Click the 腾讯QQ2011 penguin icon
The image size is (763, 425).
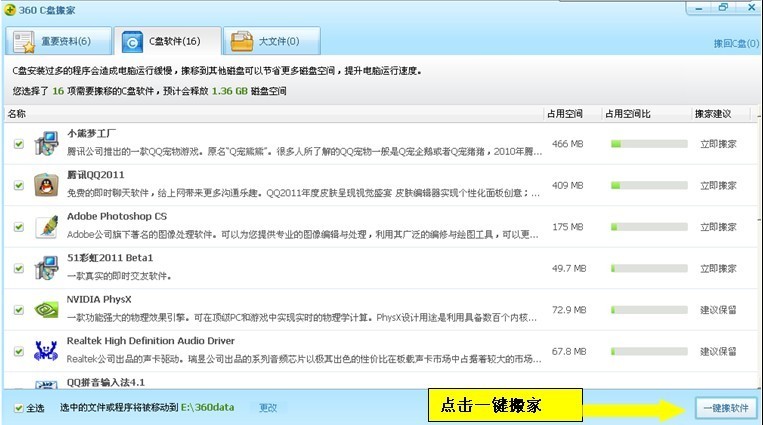46,185
